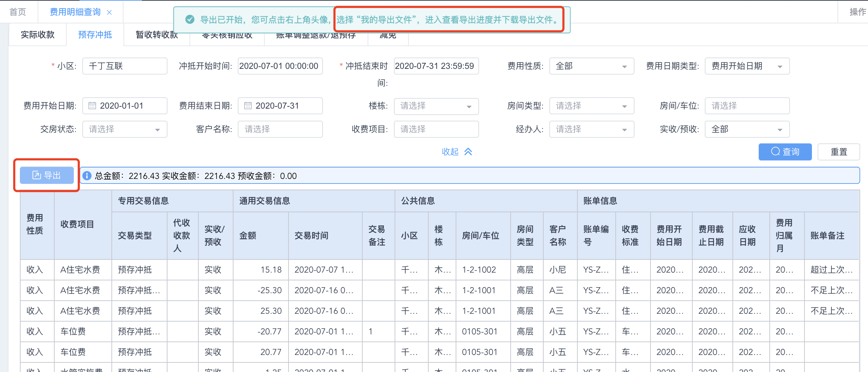
Task: Click the 查询 search button
Action: [785, 152]
